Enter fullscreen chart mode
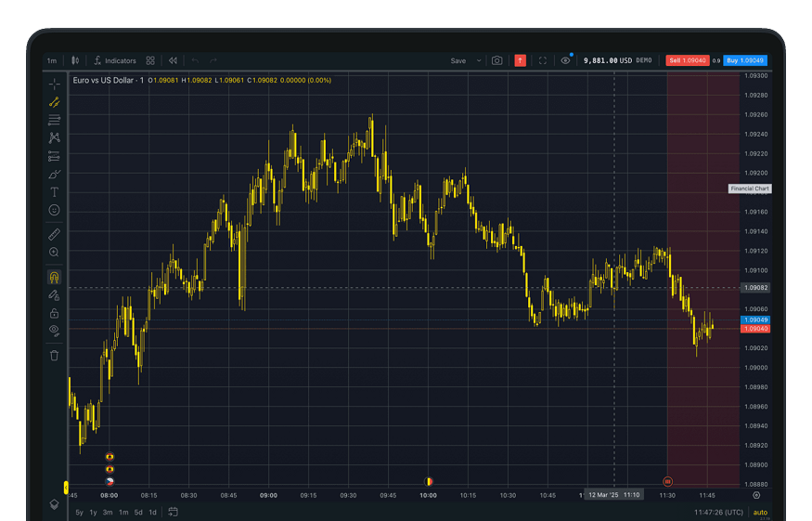Screen dimensions: 812x521 [x=543, y=60]
